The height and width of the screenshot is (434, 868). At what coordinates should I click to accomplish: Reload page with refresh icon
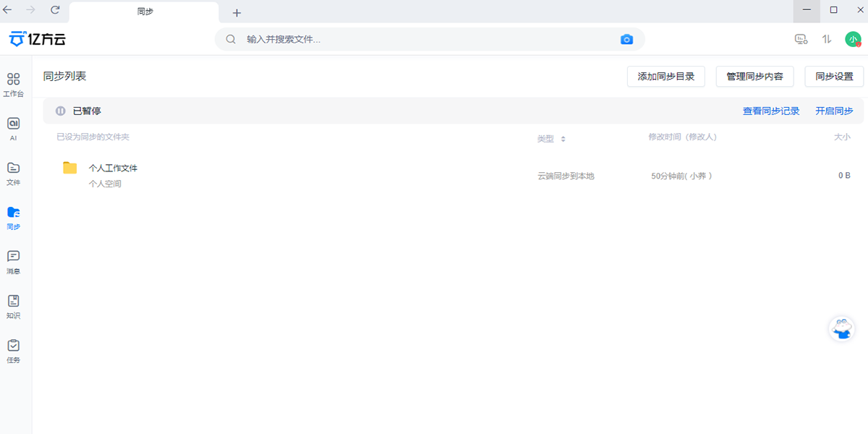(x=55, y=10)
